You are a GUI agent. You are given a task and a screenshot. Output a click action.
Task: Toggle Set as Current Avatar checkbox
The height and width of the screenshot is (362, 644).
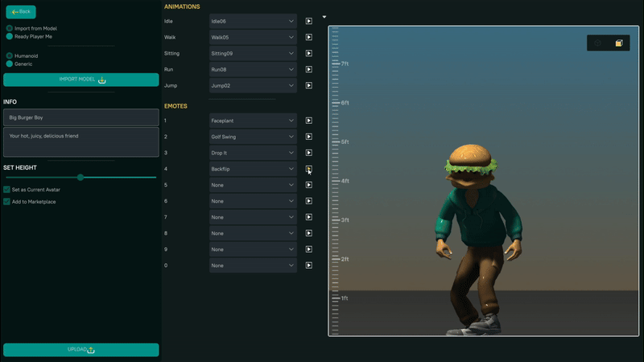coord(7,190)
